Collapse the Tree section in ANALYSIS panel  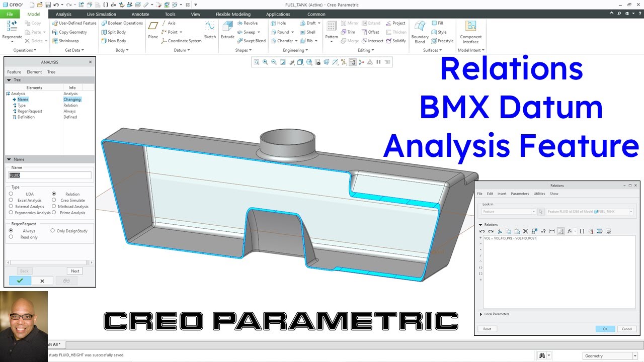(9, 80)
